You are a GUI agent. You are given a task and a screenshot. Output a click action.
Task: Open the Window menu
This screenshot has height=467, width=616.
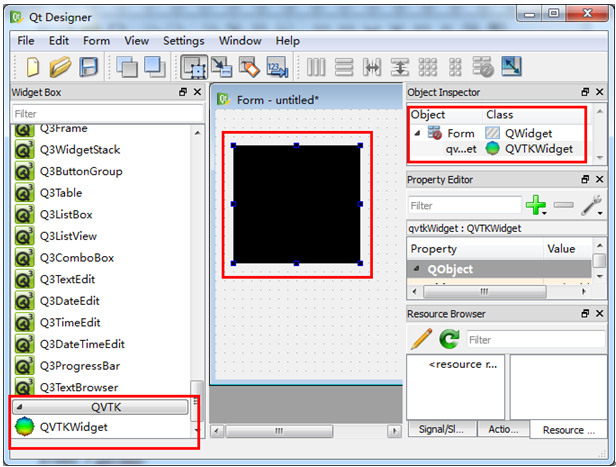click(x=240, y=41)
